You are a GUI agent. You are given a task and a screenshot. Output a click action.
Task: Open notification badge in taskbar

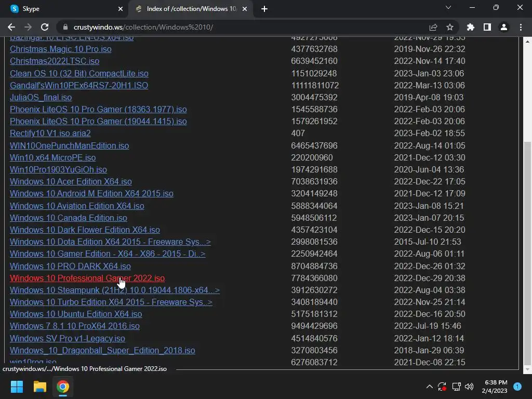[x=517, y=387]
